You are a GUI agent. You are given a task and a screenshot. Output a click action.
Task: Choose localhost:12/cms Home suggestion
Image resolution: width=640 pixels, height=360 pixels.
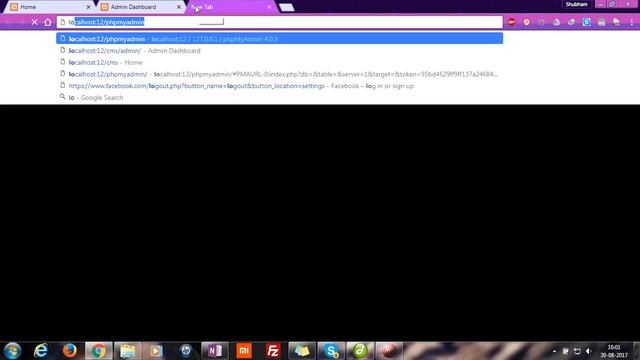tap(280, 62)
